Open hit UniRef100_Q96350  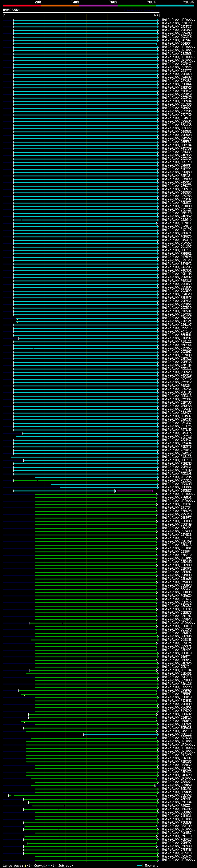point(176,30)
